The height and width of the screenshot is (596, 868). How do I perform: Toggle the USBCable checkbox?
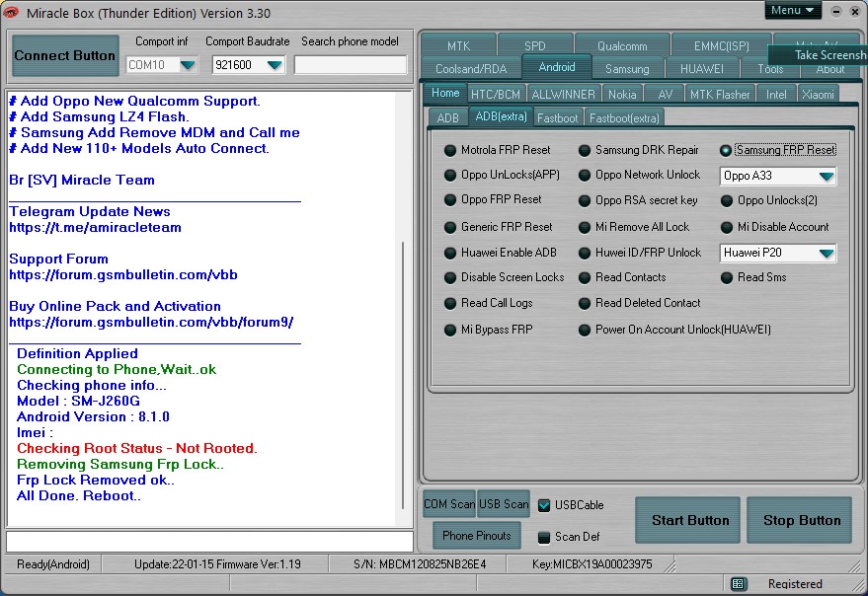(544, 505)
